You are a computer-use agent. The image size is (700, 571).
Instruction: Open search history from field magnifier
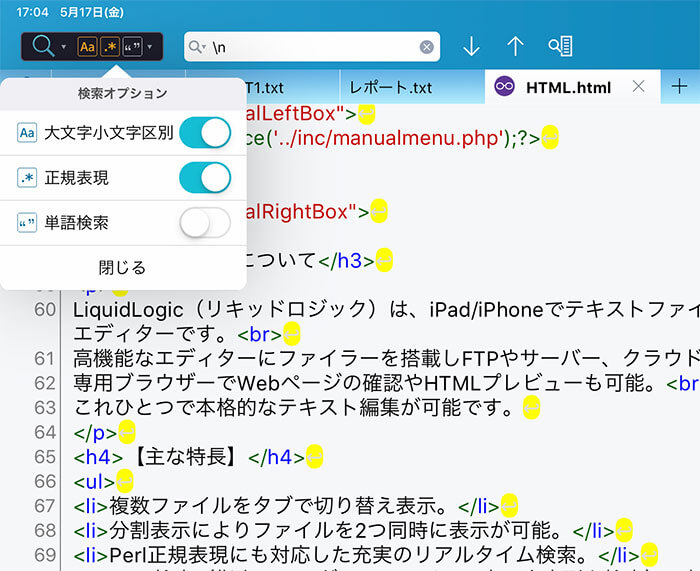coord(197,46)
